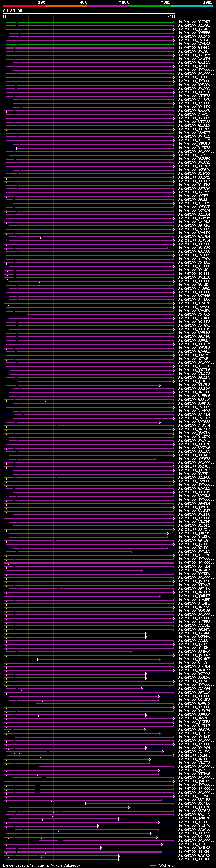Open hit UniRef100_B6QRE1
The width and height of the screenshot is (216, 868).
[194, 118]
